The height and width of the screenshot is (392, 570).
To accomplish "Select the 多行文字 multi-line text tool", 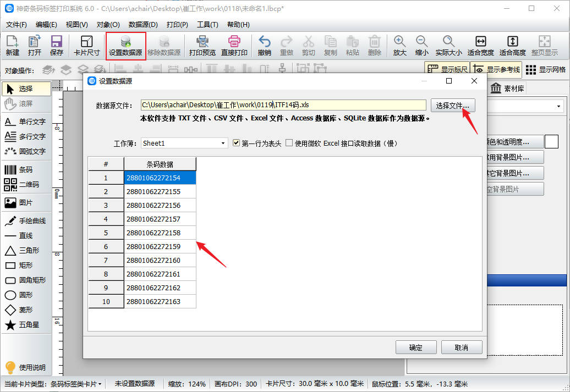I will tap(26, 136).
